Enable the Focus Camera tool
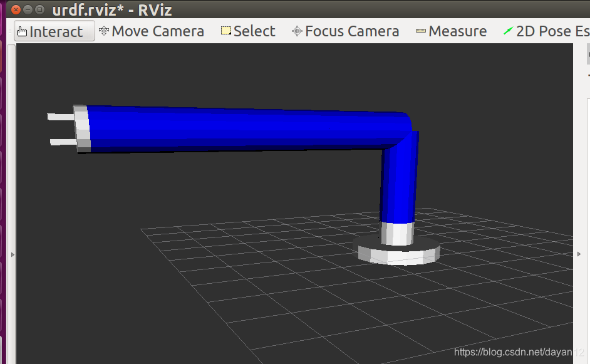Viewport: 590px width, 364px height. (x=346, y=31)
